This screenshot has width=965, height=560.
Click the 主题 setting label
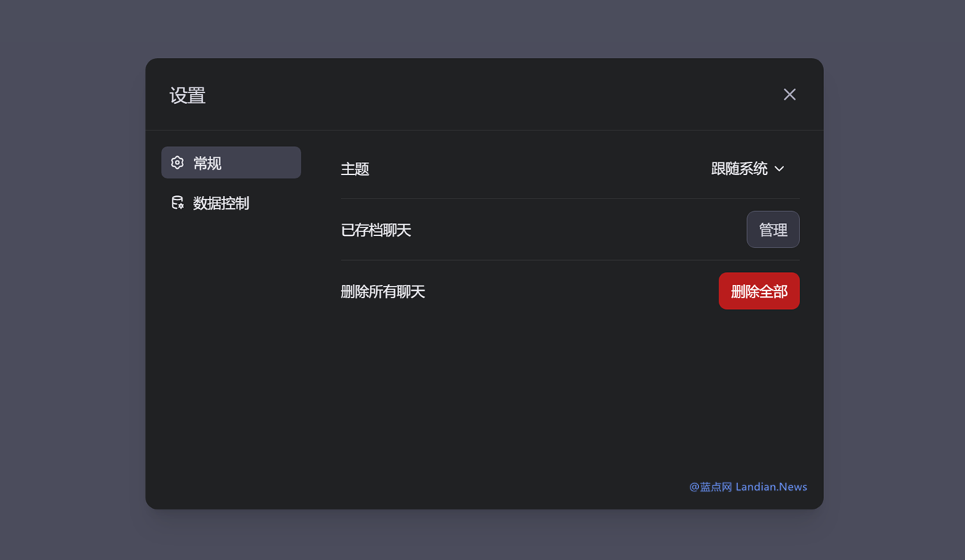coord(355,169)
